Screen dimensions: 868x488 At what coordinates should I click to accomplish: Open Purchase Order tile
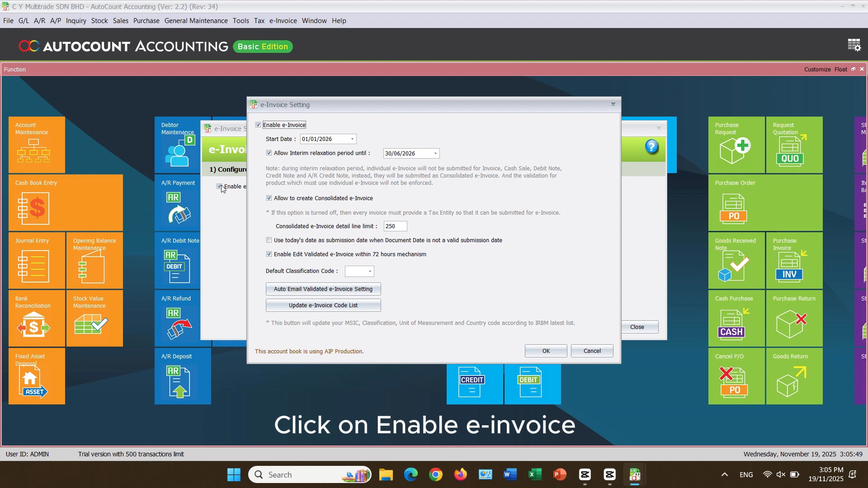click(x=765, y=203)
